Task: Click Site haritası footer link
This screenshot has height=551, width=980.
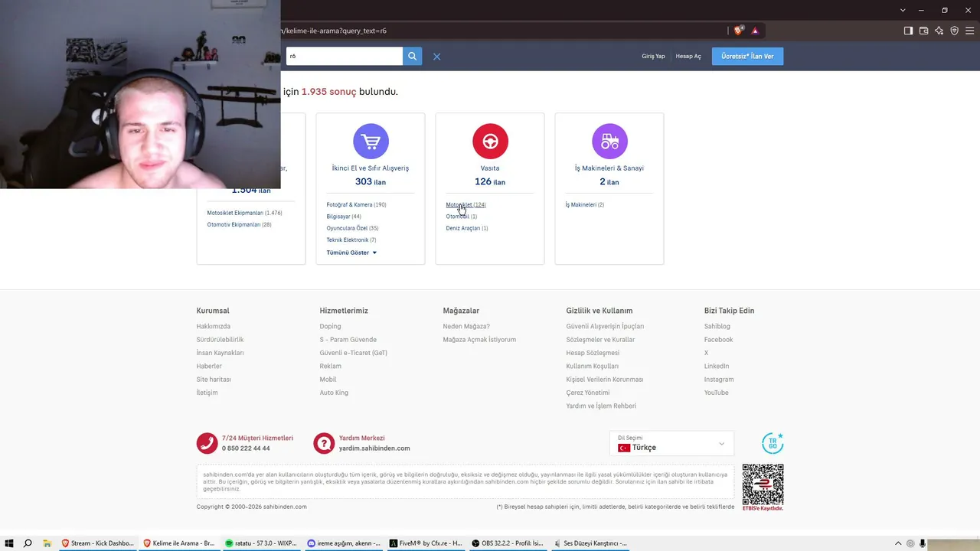Action: [x=214, y=380]
